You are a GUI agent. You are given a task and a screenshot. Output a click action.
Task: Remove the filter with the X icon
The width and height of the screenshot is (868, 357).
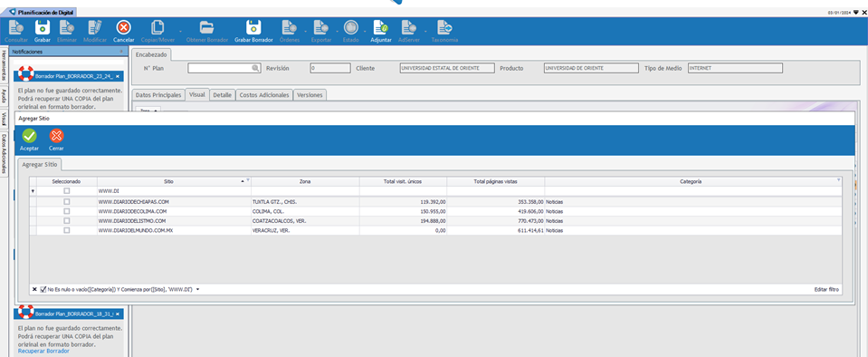pyautogui.click(x=34, y=289)
